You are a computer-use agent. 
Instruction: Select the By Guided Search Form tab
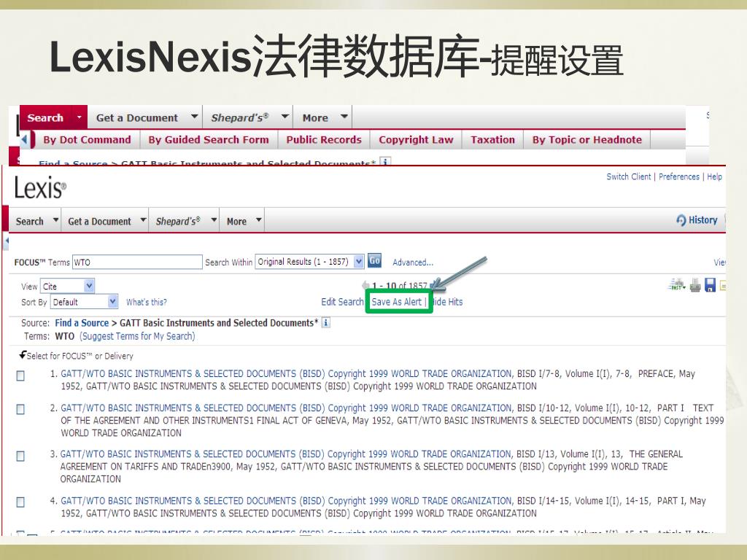pyautogui.click(x=208, y=139)
